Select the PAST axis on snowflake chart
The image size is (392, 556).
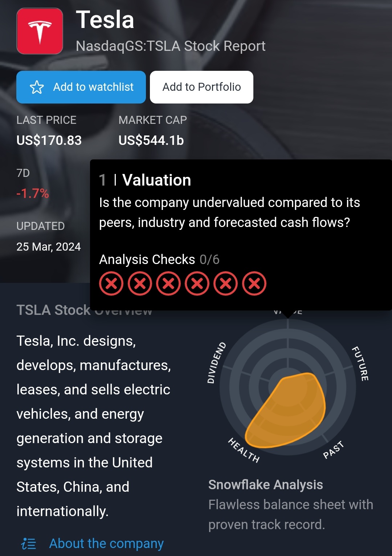point(333,450)
